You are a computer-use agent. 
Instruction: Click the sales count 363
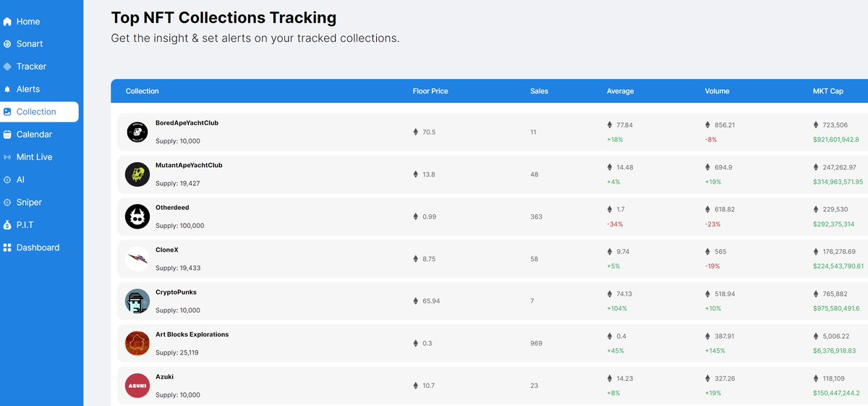point(536,216)
